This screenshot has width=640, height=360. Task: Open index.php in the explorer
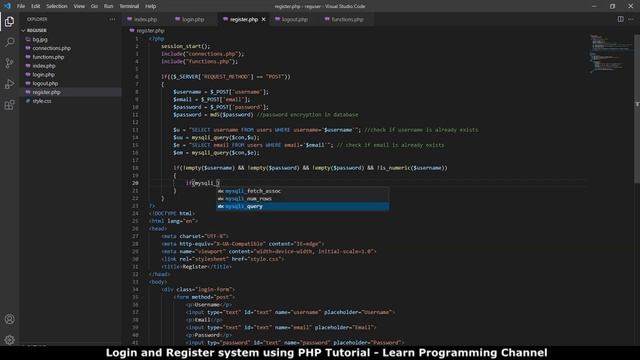click(44, 66)
